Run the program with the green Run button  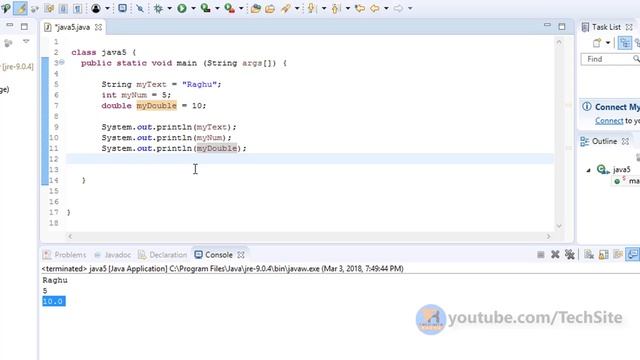point(182,8)
